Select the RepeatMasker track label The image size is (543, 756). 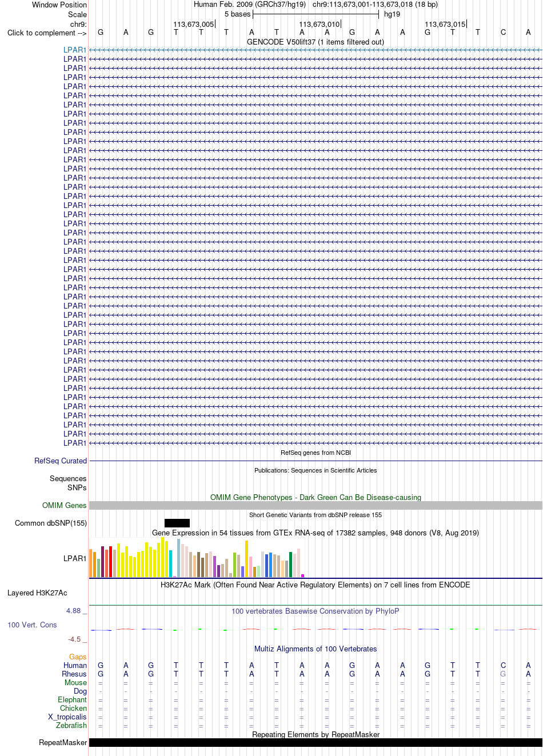pyautogui.click(x=63, y=742)
